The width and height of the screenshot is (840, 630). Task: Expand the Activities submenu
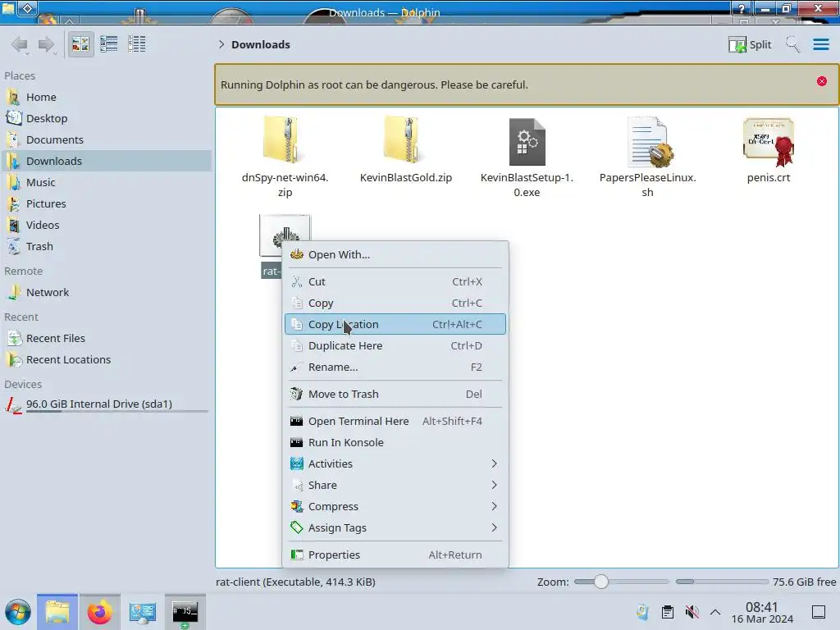click(x=395, y=464)
